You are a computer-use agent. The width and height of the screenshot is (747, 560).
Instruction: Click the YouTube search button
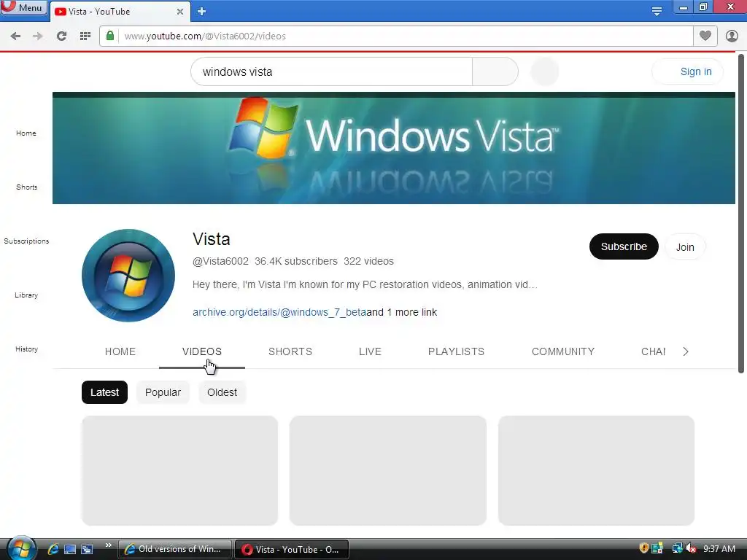tap(495, 72)
